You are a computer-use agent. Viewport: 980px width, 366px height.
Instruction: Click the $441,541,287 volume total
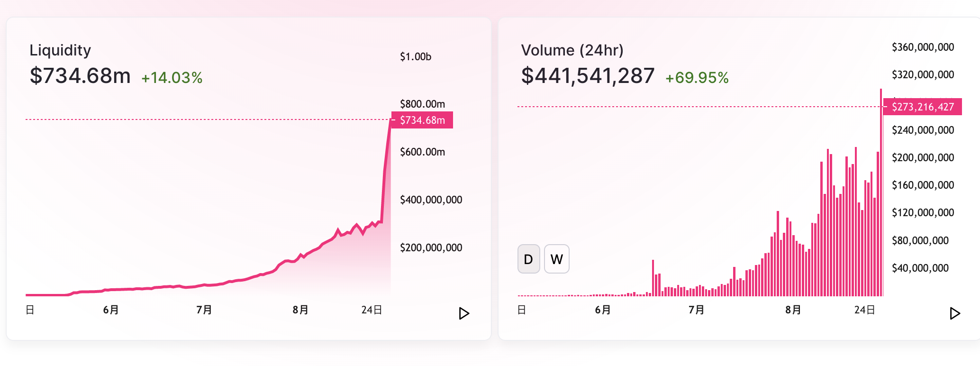point(588,76)
